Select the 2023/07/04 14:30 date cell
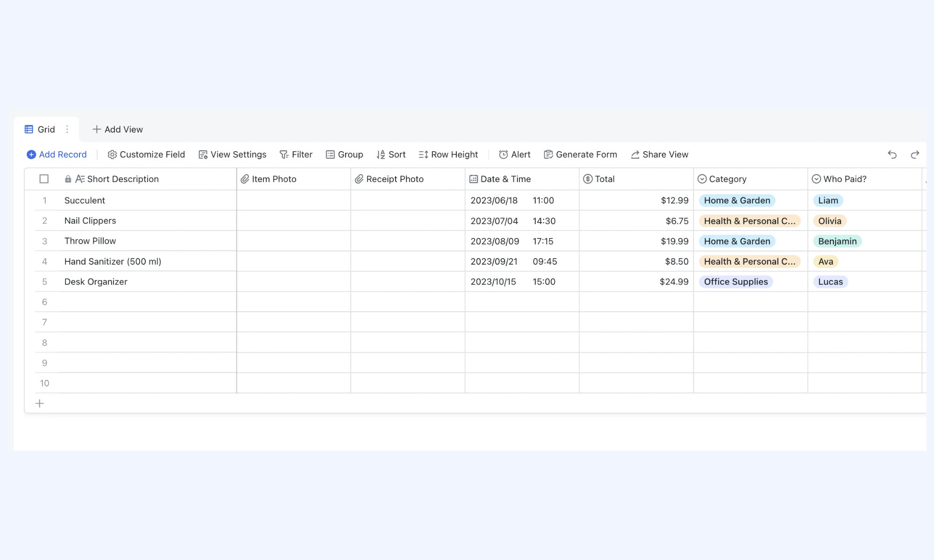The image size is (934, 560). 522,221
